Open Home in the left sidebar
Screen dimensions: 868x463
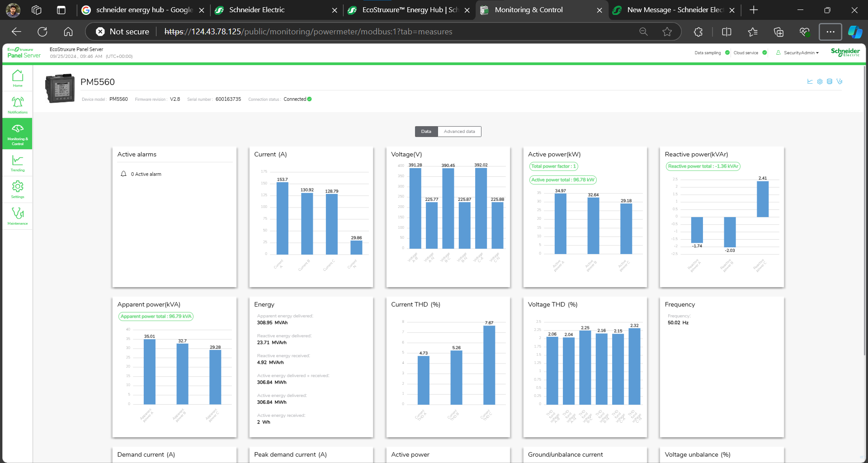tap(18, 78)
